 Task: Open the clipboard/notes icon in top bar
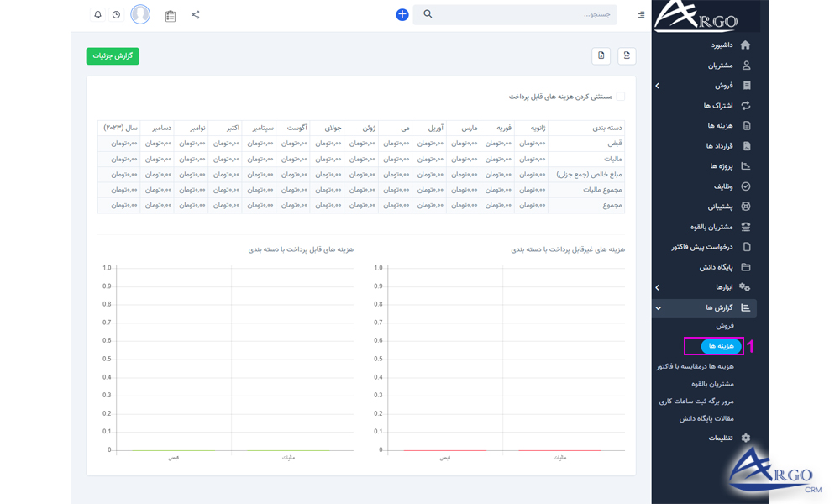(171, 15)
